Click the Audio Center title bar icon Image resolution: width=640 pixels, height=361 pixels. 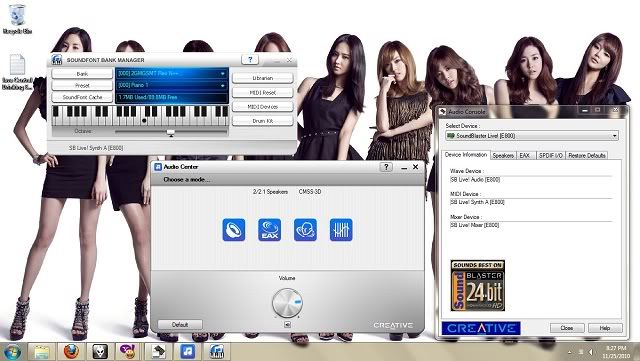click(x=158, y=167)
